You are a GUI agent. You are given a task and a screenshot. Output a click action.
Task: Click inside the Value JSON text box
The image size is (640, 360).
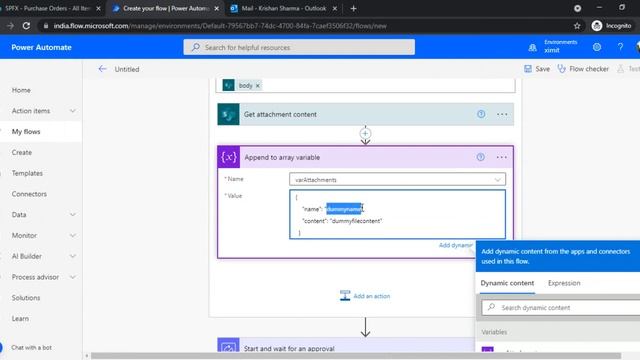(x=397, y=214)
